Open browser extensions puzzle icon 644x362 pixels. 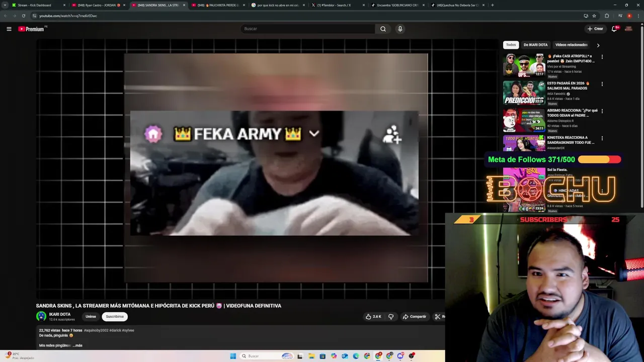tap(607, 16)
